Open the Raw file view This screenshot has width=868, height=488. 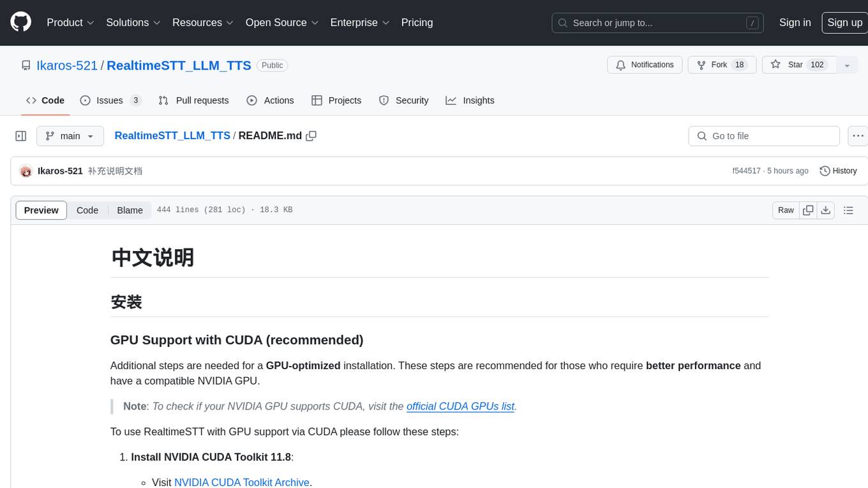click(x=786, y=210)
